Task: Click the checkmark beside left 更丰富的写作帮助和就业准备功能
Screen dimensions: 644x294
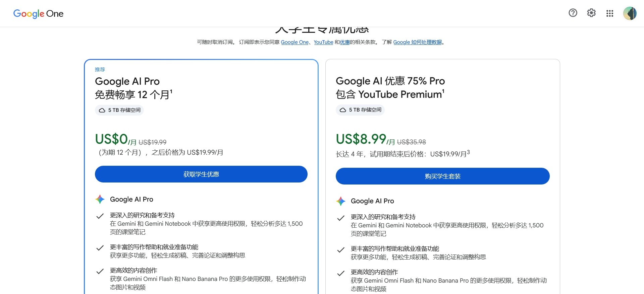Action: tap(100, 248)
